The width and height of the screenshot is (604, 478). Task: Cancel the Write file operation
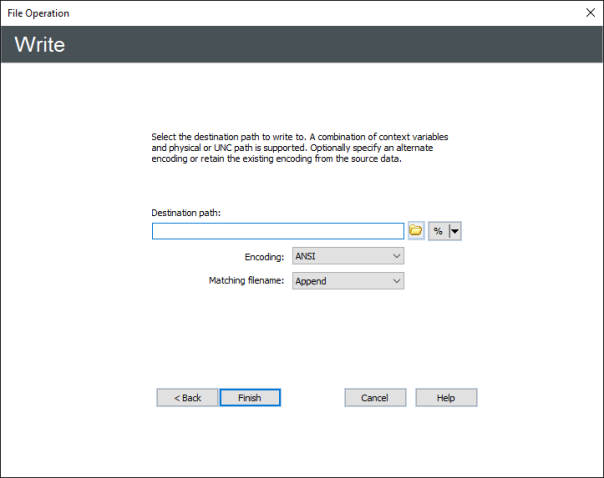(375, 397)
